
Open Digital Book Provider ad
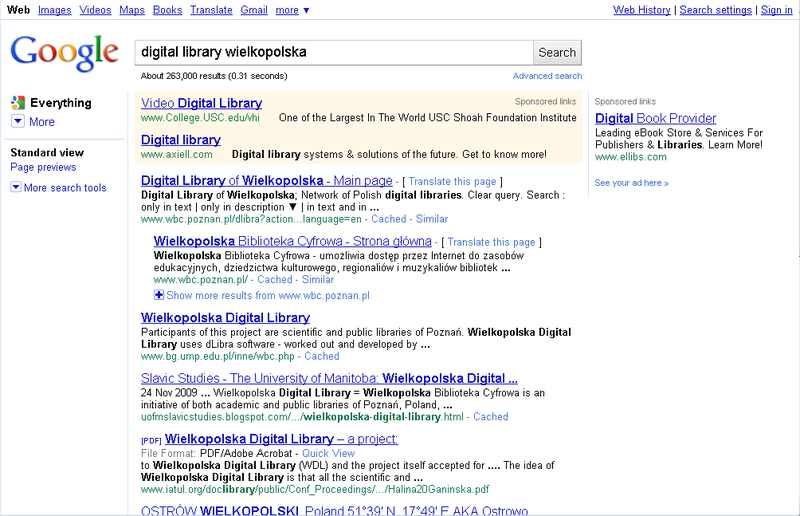[x=655, y=118]
